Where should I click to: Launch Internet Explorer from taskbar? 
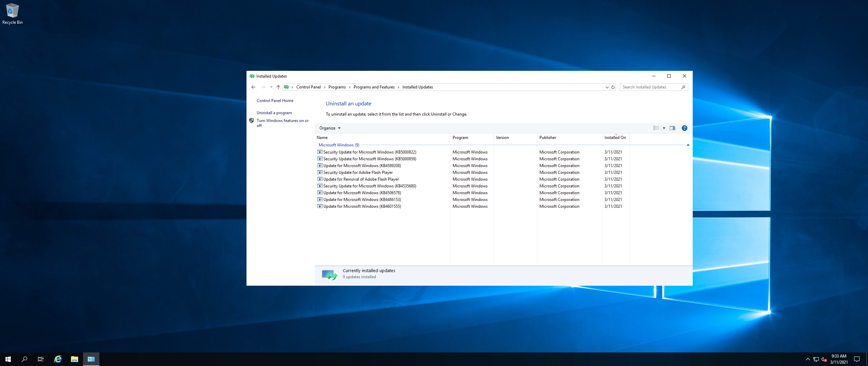point(58,359)
